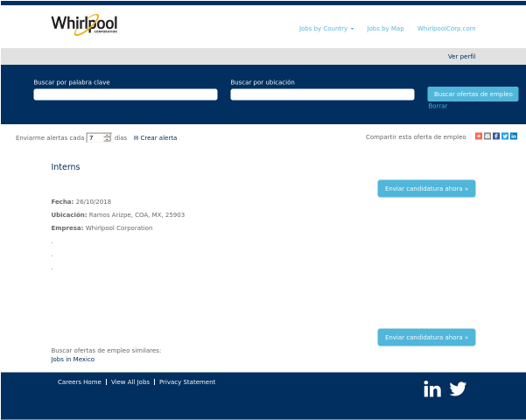Click the alert days stepper arrows
This screenshot has height=420, width=526.
click(107, 137)
